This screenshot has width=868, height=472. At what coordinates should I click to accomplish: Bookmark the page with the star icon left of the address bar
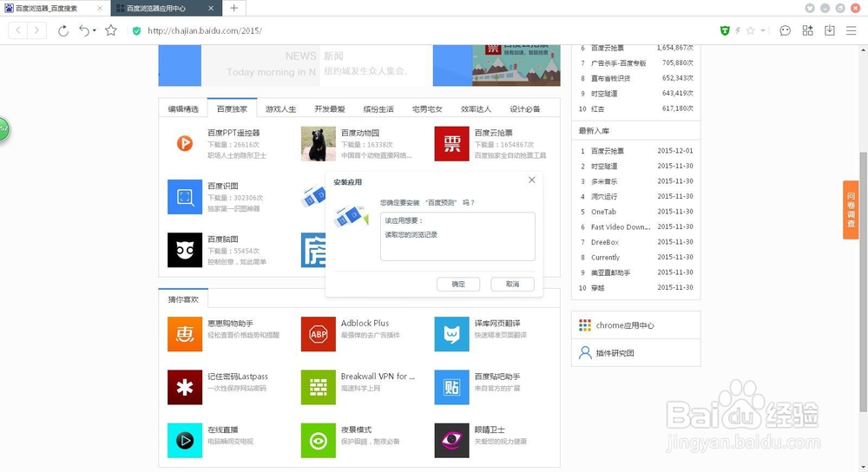point(111,30)
